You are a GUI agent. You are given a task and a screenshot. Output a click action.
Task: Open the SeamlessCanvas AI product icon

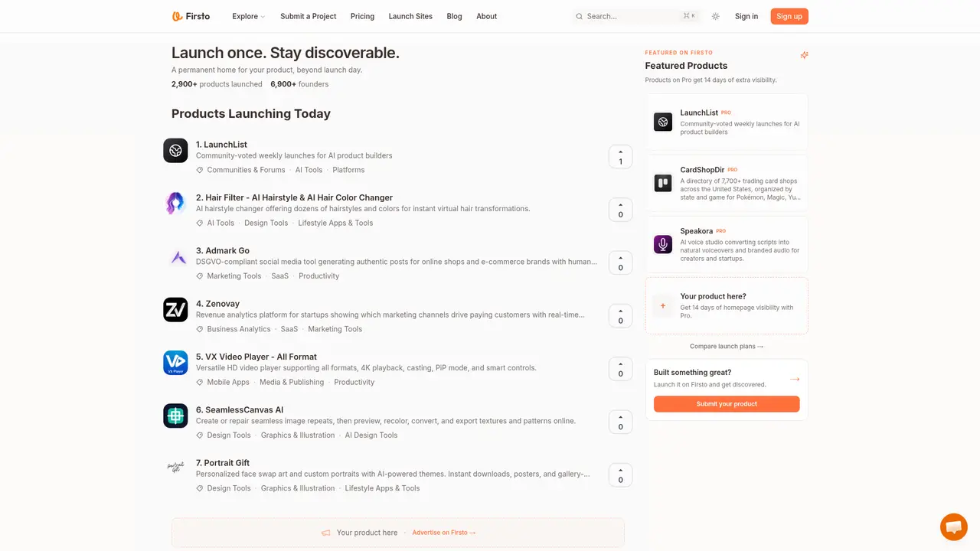click(175, 416)
